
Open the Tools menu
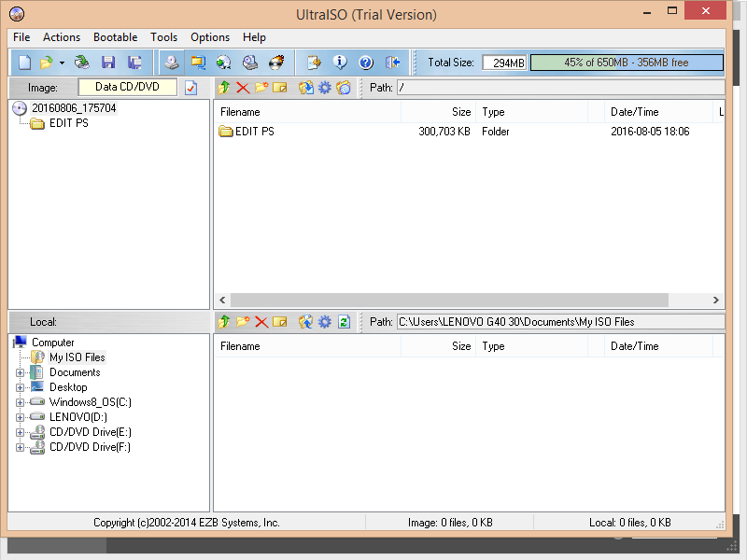point(164,37)
